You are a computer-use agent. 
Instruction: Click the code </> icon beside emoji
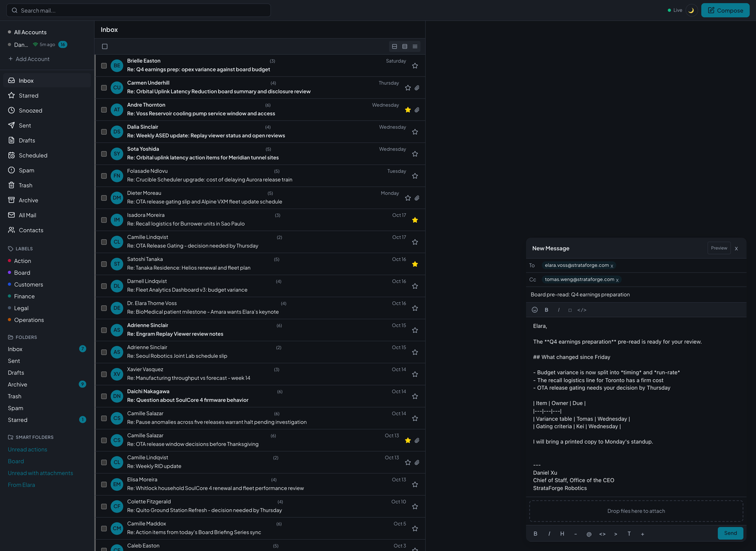[x=582, y=310]
